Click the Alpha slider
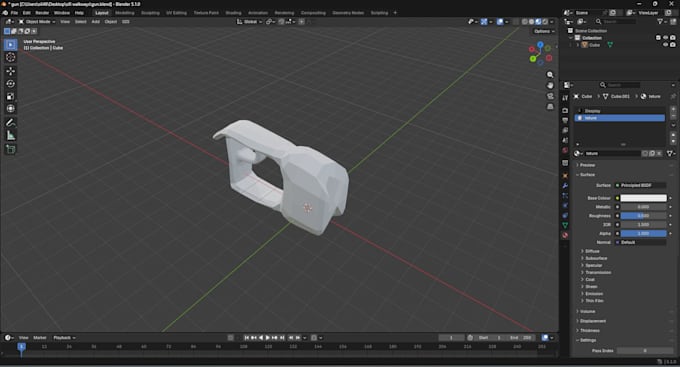680x367 pixels. [x=643, y=233]
